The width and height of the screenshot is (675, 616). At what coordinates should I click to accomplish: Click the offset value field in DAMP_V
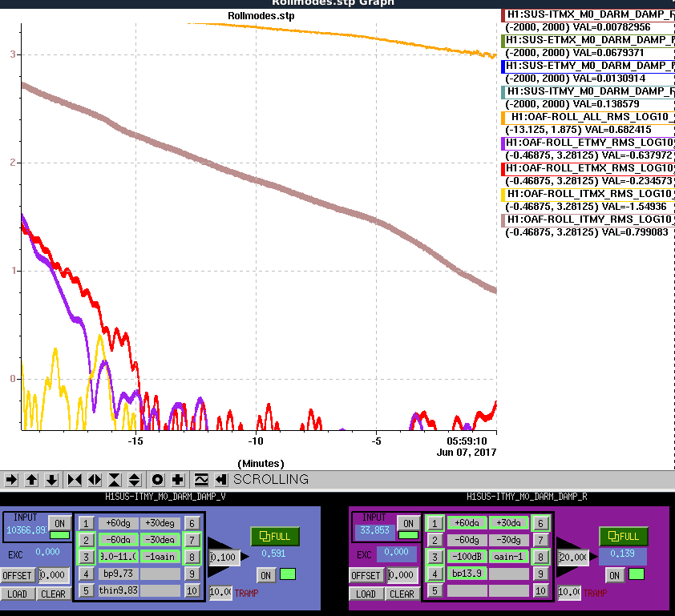coord(54,575)
